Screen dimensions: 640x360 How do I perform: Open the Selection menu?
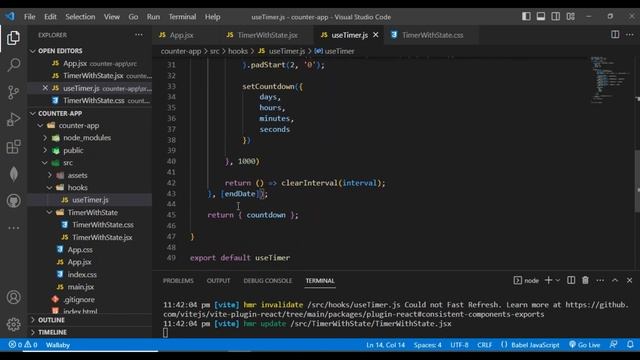point(80,17)
